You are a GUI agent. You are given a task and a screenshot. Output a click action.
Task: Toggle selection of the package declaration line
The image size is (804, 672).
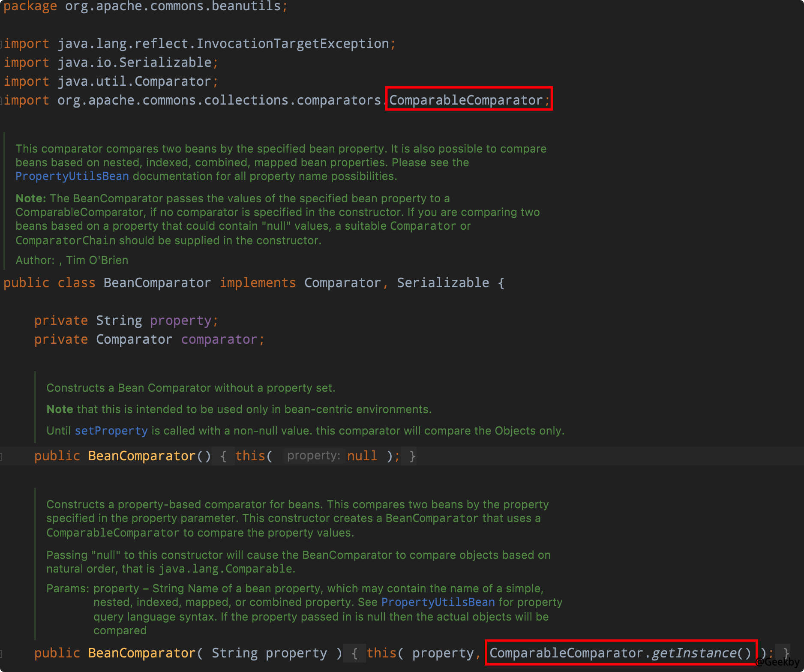[144, 6]
